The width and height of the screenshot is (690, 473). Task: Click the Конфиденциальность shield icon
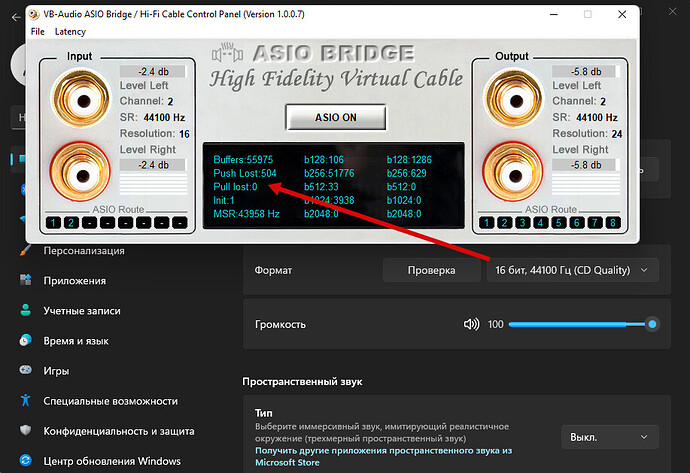click(x=26, y=430)
